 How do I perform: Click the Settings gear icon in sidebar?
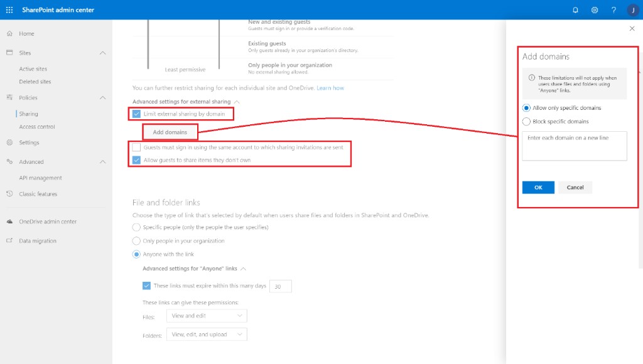9,142
